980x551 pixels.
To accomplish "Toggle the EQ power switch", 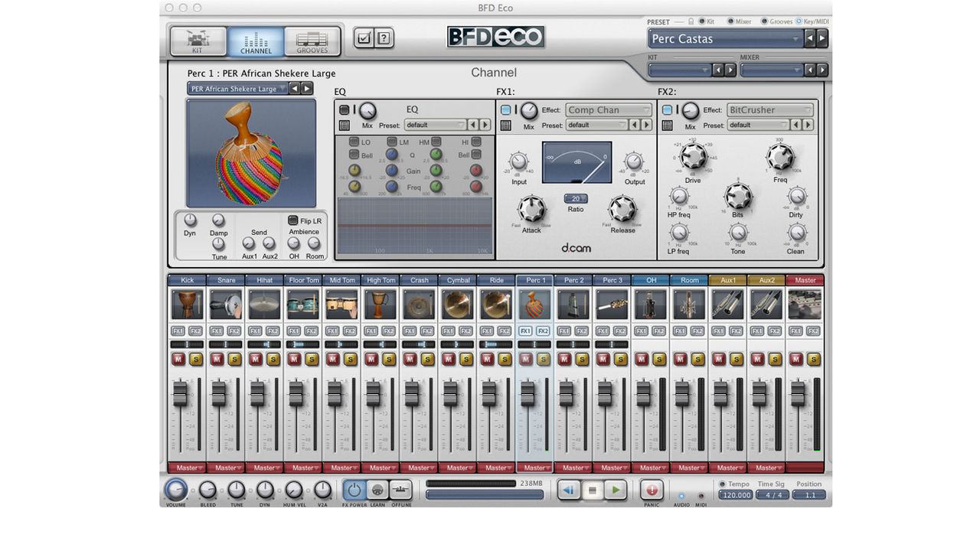I will [345, 110].
